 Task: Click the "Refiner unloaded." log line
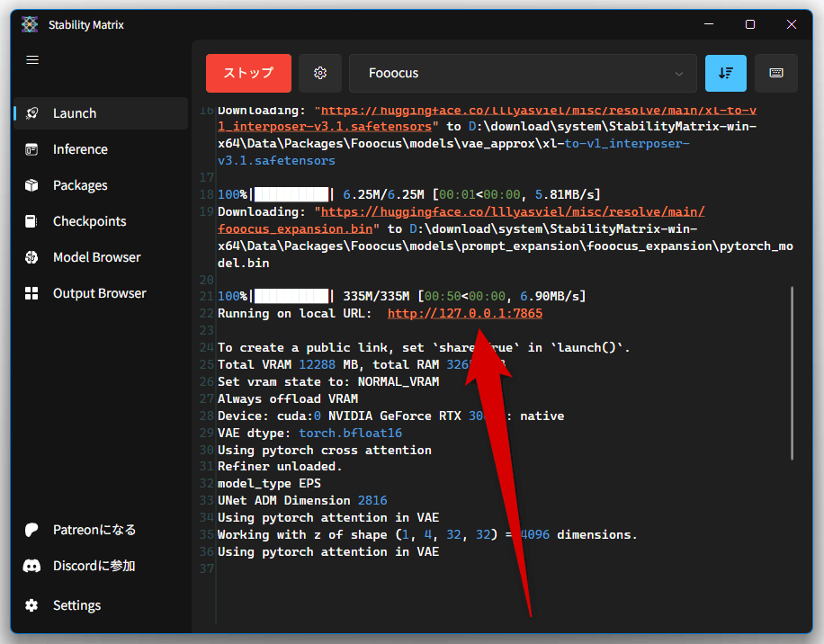pos(280,467)
